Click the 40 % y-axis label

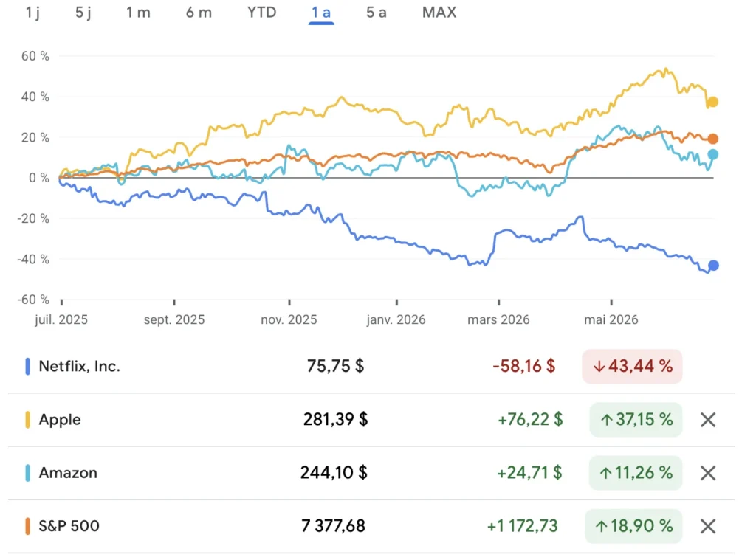tap(35, 97)
